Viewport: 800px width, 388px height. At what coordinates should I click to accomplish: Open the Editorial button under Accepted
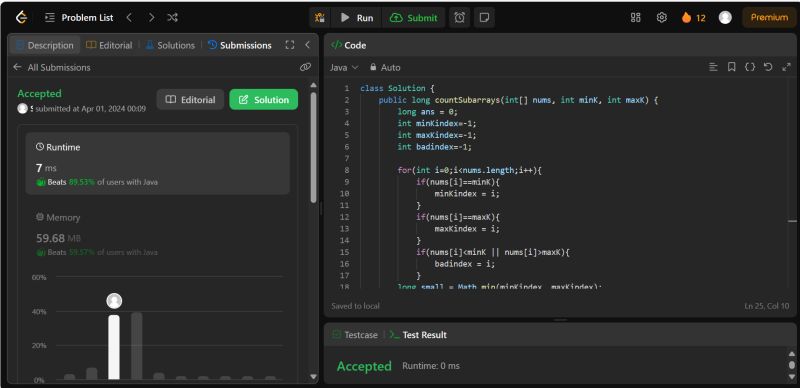click(x=190, y=100)
